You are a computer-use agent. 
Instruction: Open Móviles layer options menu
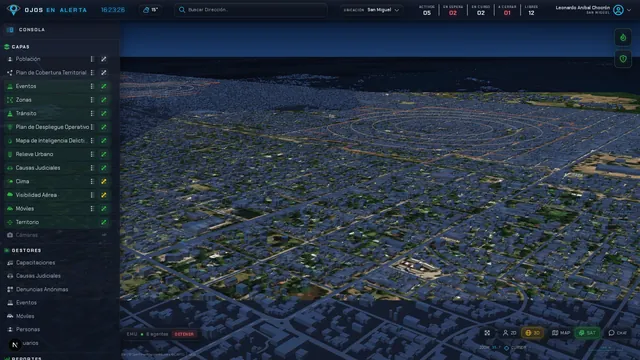92,209
